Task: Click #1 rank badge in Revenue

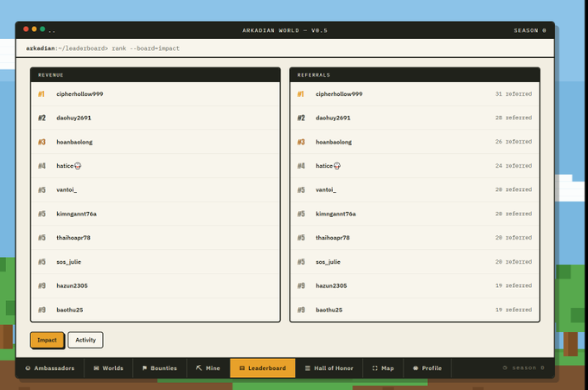Action: point(42,94)
